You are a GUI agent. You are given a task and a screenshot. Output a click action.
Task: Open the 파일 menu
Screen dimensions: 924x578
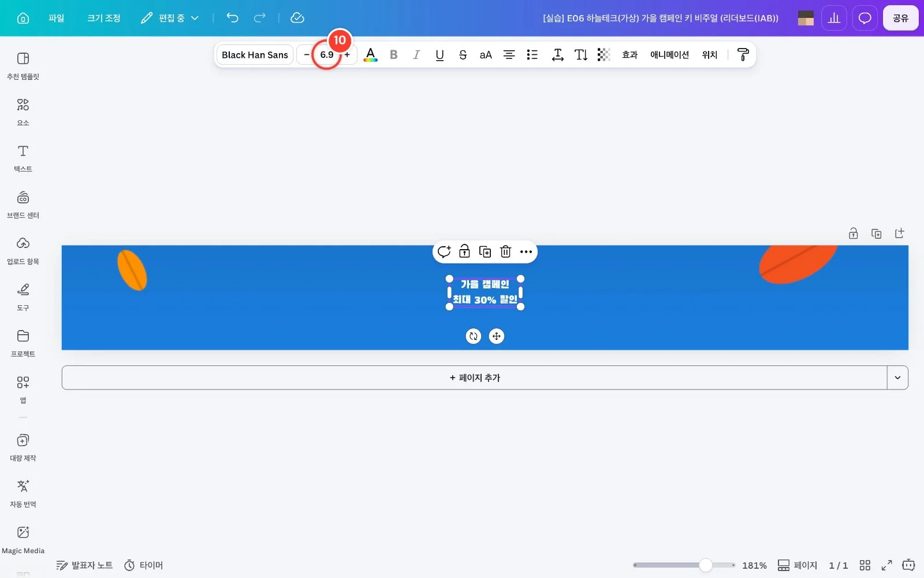pyautogui.click(x=56, y=18)
